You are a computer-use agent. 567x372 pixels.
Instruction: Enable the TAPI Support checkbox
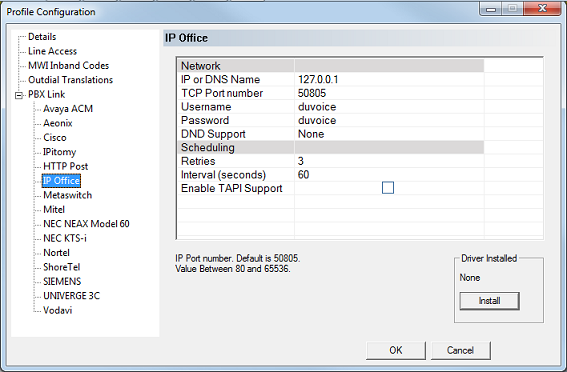388,188
